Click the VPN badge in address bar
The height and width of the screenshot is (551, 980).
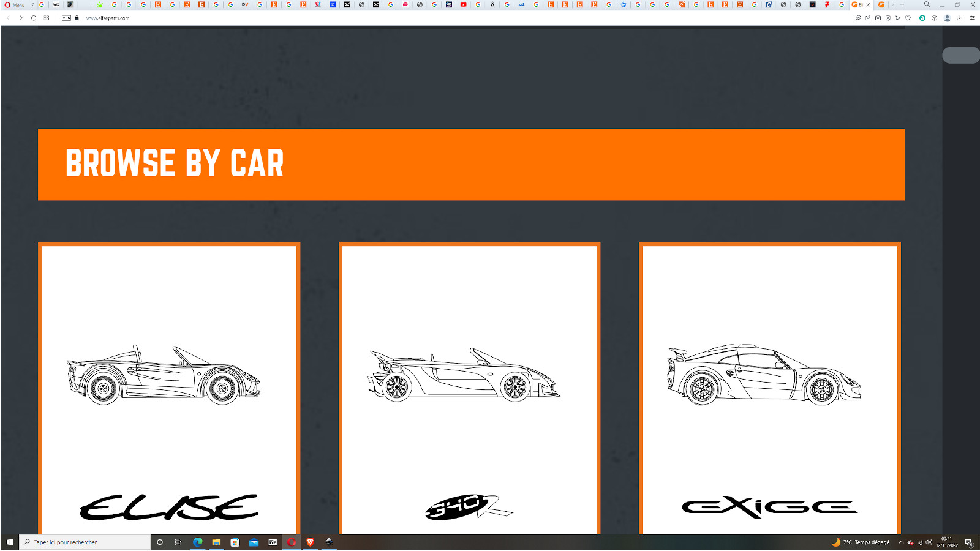coord(66,18)
